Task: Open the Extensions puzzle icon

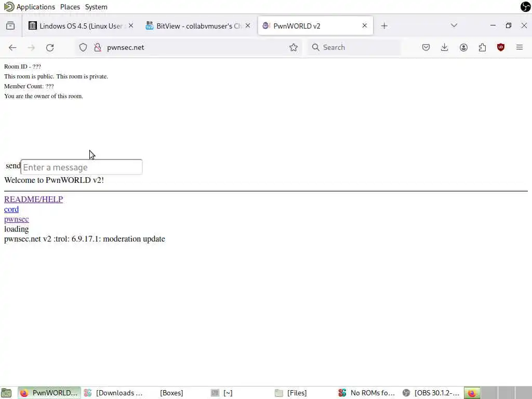Action: point(482,47)
